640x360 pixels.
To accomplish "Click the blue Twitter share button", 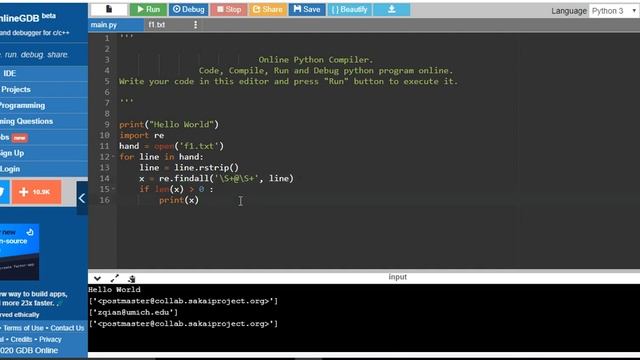I will click(x=4, y=192).
